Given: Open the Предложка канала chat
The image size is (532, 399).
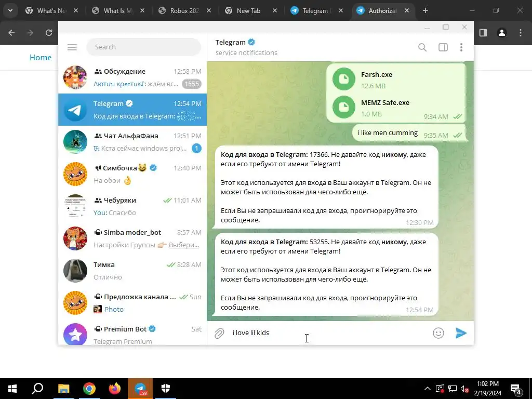Looking at the screenshot, I should point(132,303).
